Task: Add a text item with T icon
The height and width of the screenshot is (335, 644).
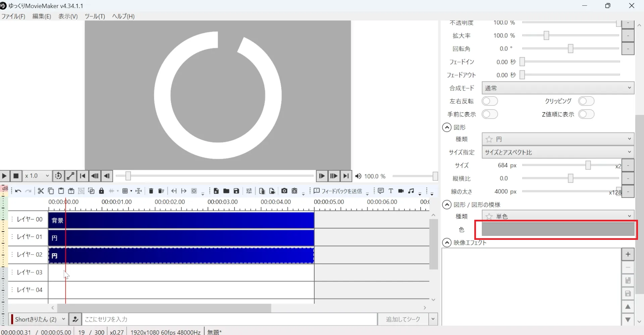Action: point(391,191)
